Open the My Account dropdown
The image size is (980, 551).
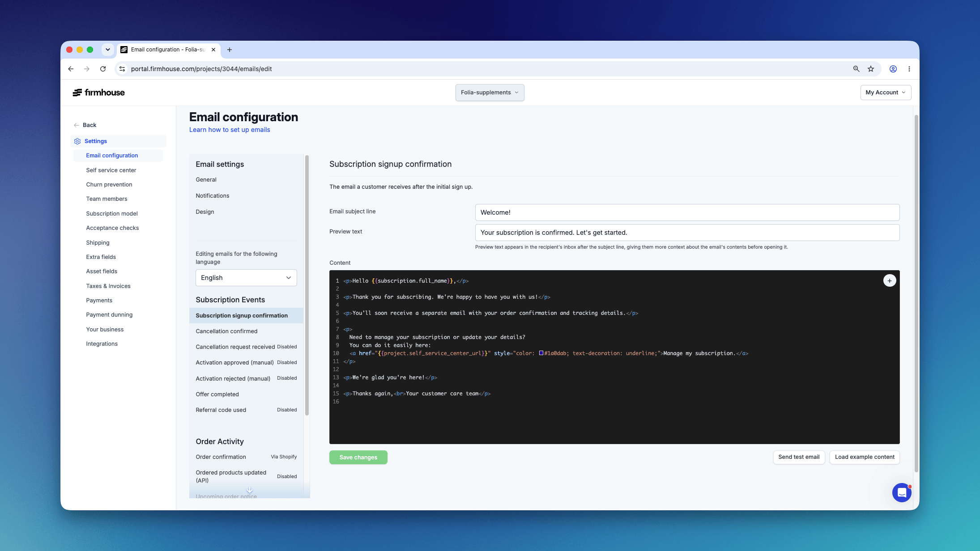(886, 93)
